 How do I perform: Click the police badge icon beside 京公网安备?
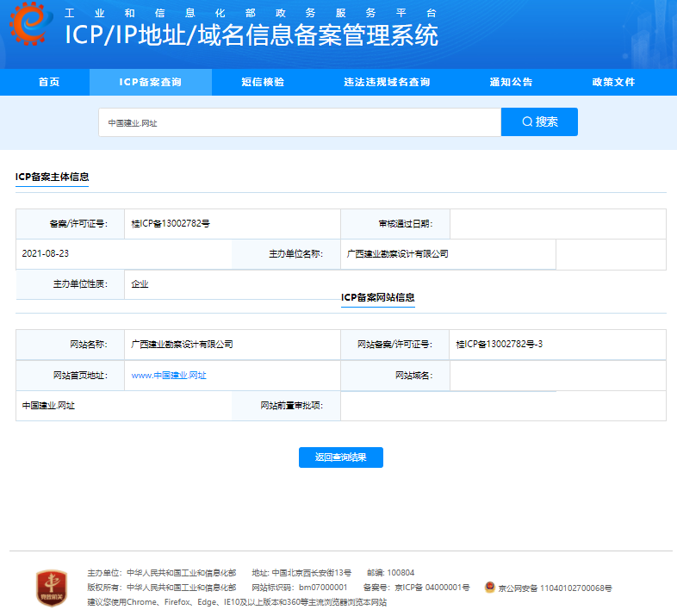[x=489, y=587]
